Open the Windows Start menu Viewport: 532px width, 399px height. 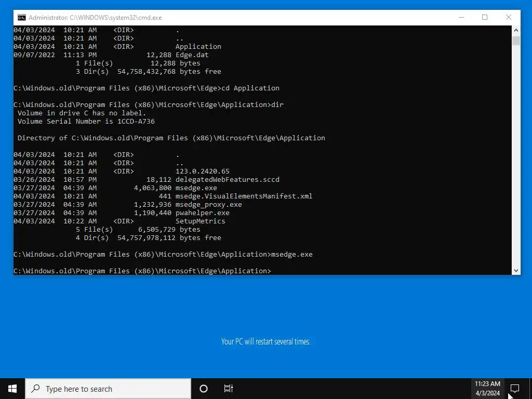[12, 389]
